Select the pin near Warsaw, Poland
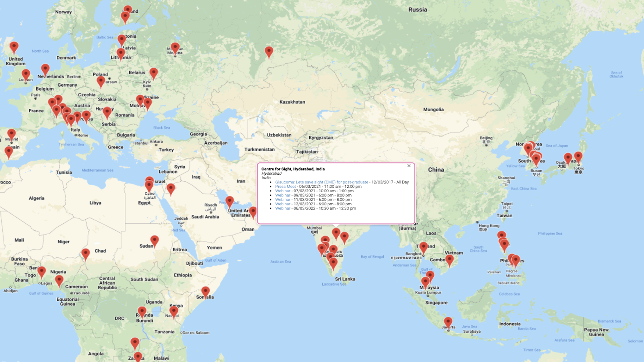The height and width of the screenshot is (362, 644). pyautogui.click(x=101, y=81)
